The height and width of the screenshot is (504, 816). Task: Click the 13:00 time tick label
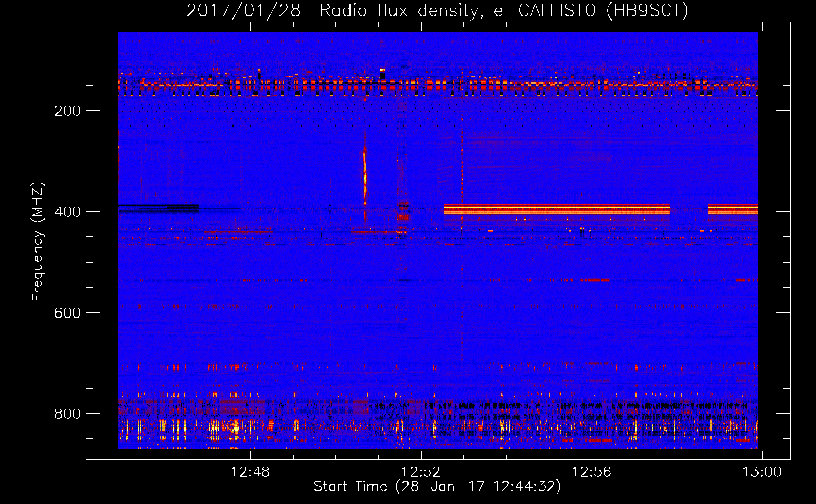(762, 472)
